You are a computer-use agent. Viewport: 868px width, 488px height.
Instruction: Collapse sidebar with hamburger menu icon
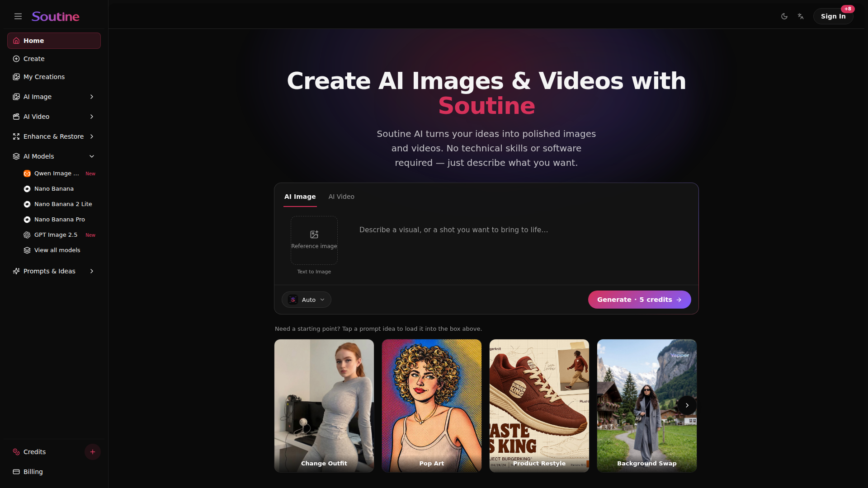tap(18, 16)
